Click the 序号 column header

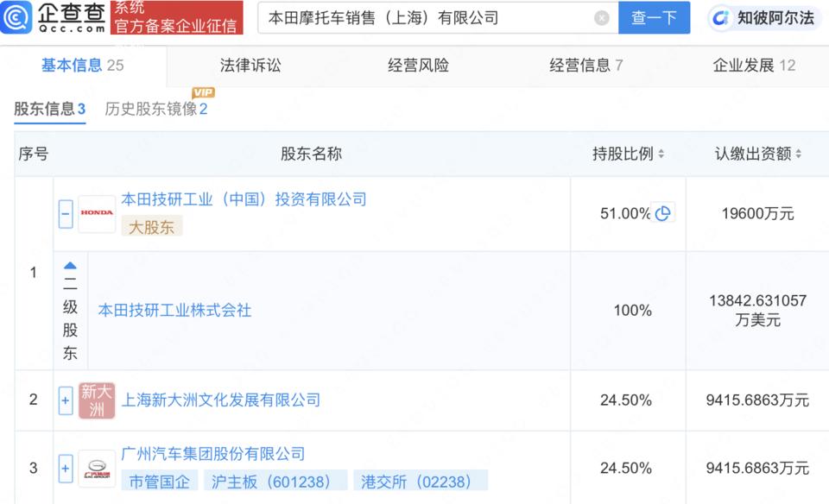click(x=34, y=154)
